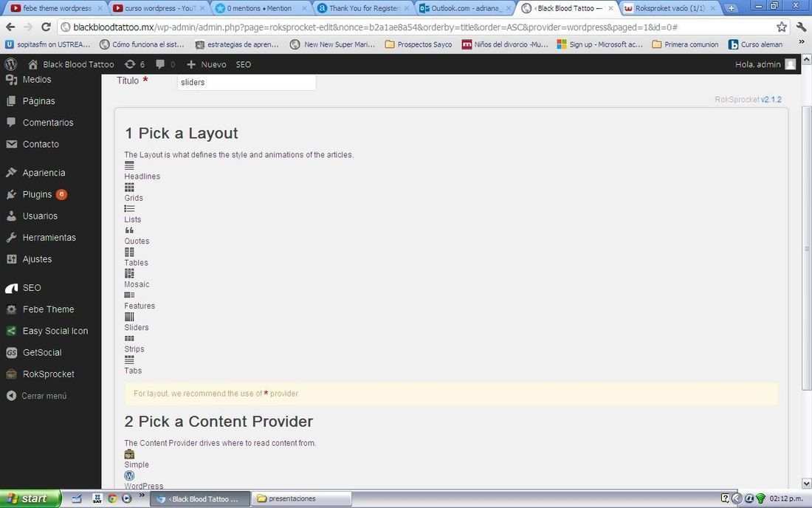Open the Chrome wrench settings menu
Image resolution: width=812 pixels, height=508 pixels.
pos(802,27)
